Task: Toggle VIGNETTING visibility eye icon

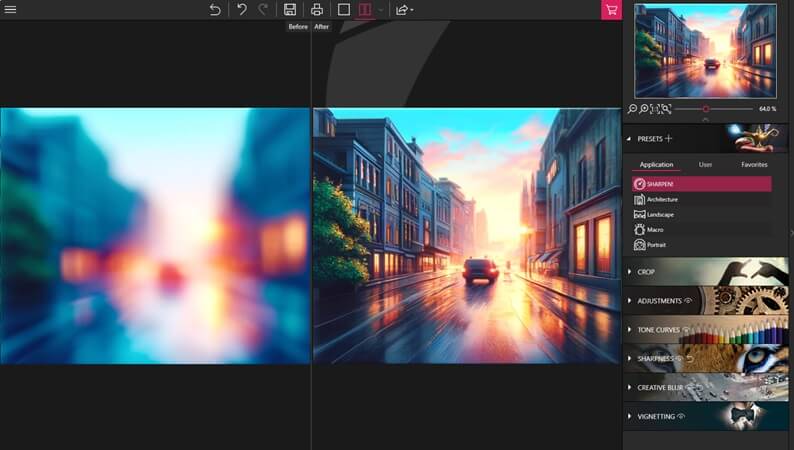Action: [681, 416]
